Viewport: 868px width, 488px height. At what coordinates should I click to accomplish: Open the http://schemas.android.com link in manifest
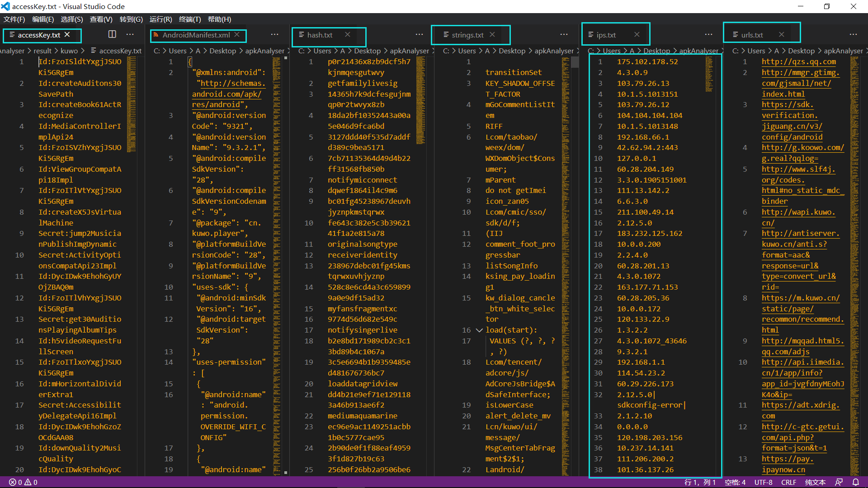(x=228, y=94)
